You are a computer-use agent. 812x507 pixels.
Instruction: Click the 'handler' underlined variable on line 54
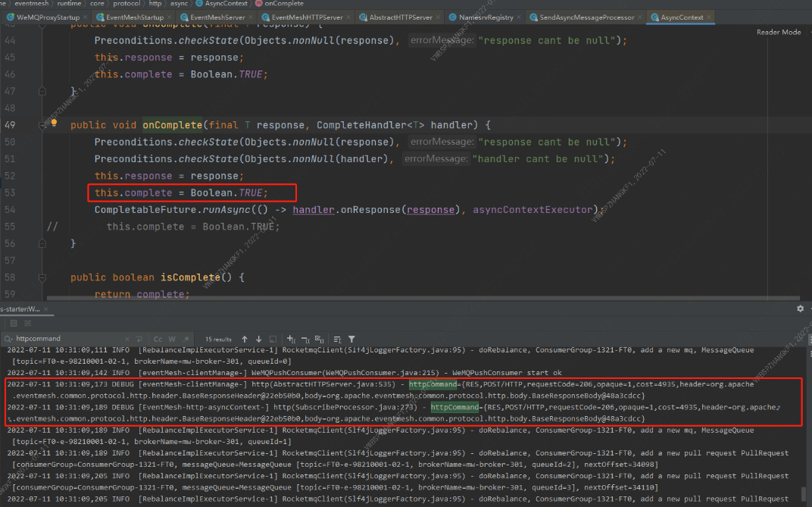click(314, 210)
